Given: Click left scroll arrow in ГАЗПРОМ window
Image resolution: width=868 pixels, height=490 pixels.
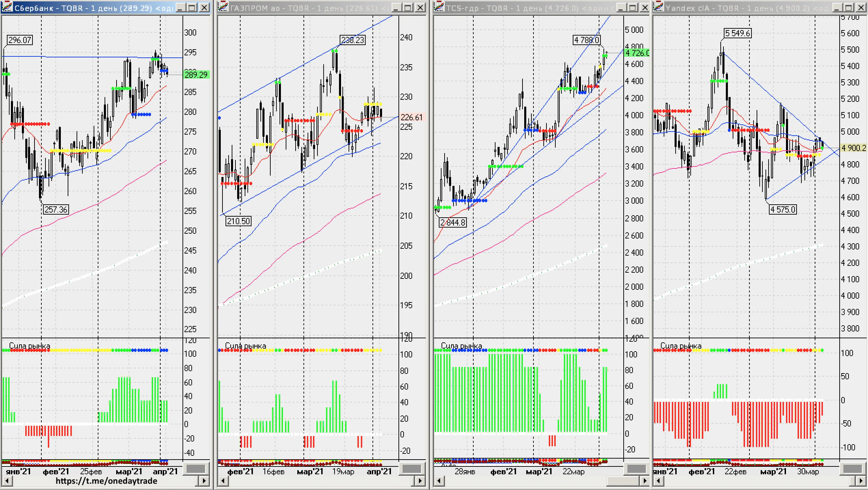Looking at the screenshot, I should click(223, 481).
